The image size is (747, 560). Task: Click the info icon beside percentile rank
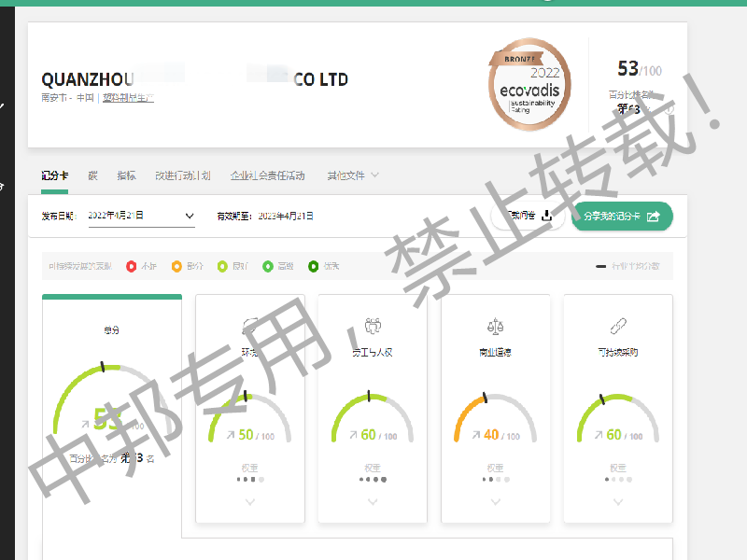[x=669, y=108]
